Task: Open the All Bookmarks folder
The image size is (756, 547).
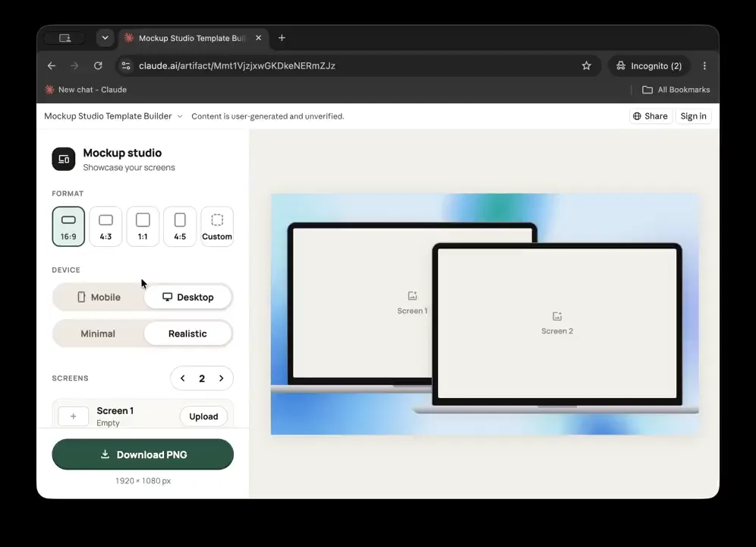Action: click(676, 90)
